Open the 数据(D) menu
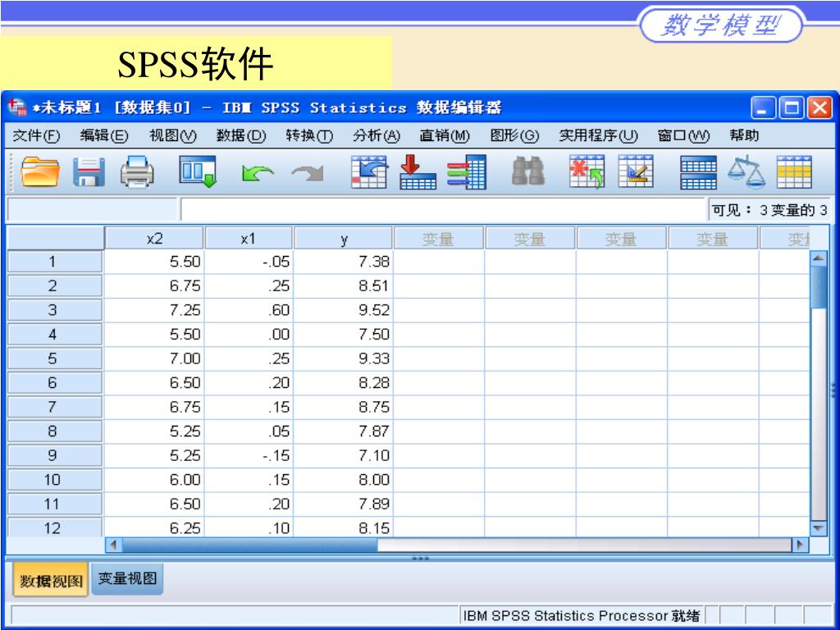 pos(241,135)
